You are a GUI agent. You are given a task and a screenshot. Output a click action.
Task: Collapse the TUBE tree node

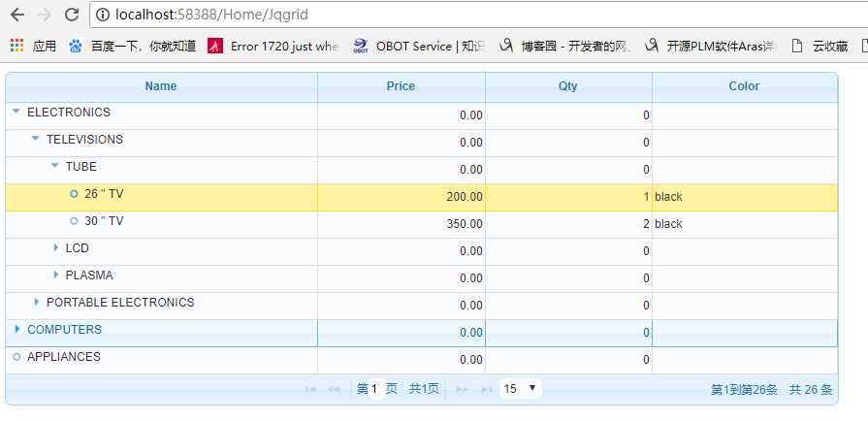pos(55,166)
